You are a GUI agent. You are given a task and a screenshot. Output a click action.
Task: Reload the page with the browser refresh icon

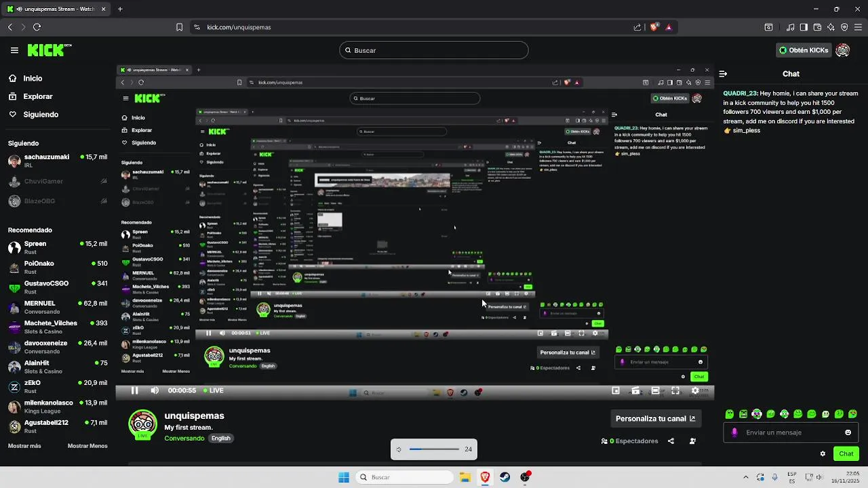click(37, 27)
